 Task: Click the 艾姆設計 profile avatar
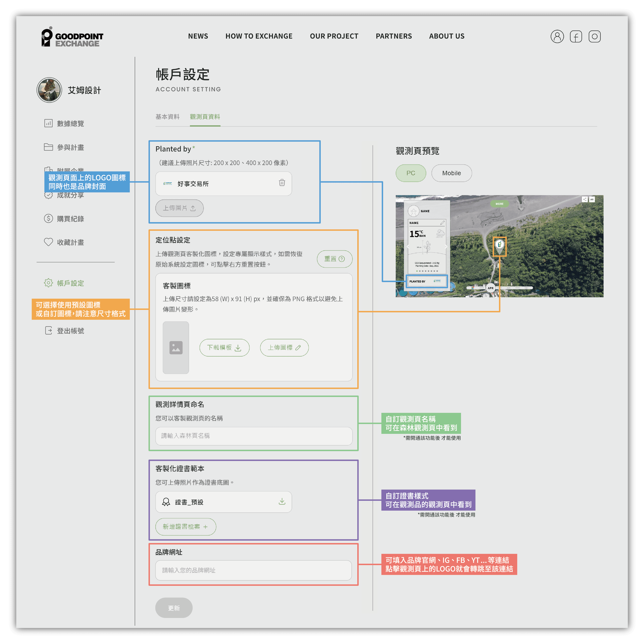49,90
